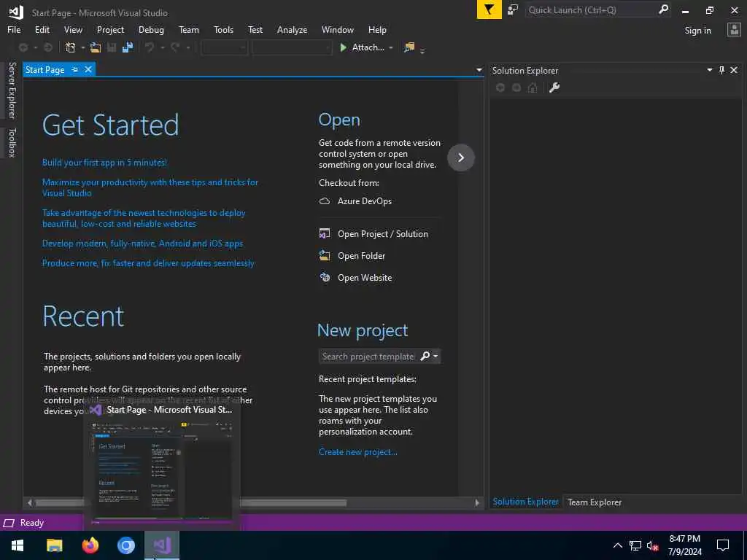Click in the Quick Launch search box
Image resolution: width=747 pixels, height=560 pixels.
click(x=591, y=9)
